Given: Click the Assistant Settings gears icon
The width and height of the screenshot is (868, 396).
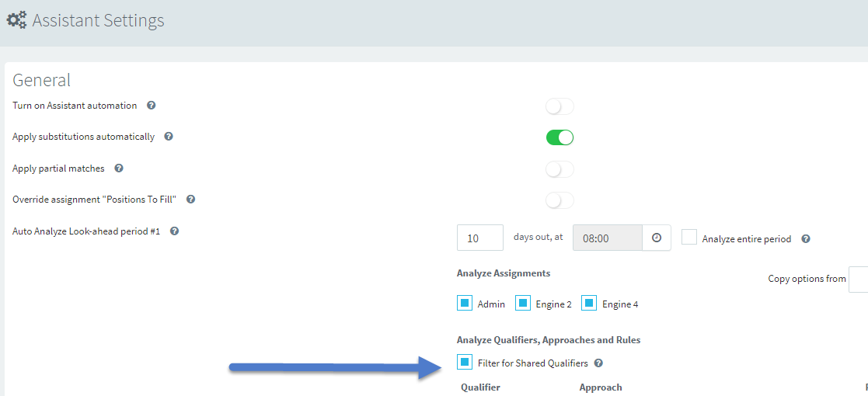Looking at the screenshot, I should (x=16, y=20).
